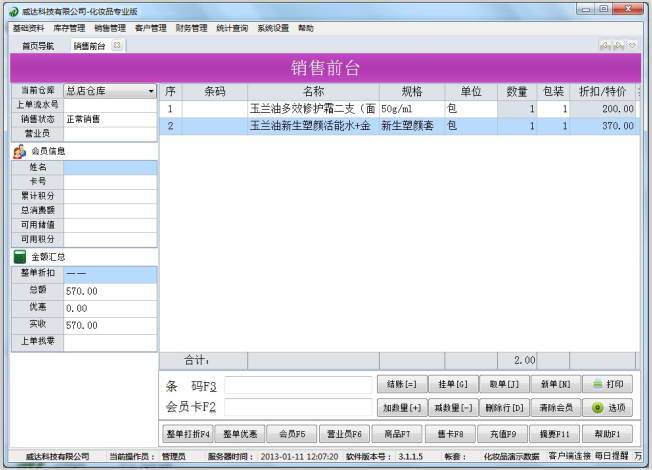The width and height of the screenshot is (652, 470).
Task: Click the member 卡号 field
Action: pyautogui.click(x=110, y=181)
